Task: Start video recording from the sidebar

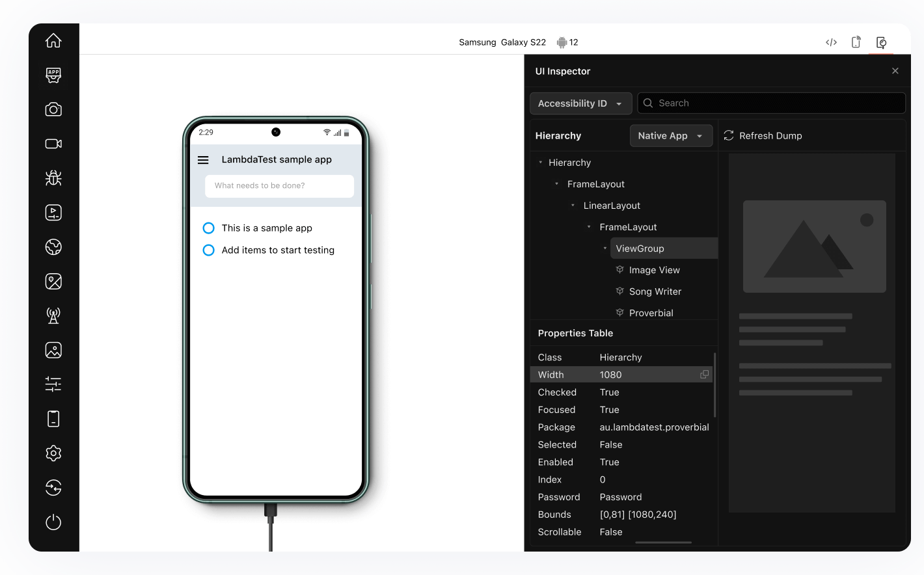Action: (54, 143)
